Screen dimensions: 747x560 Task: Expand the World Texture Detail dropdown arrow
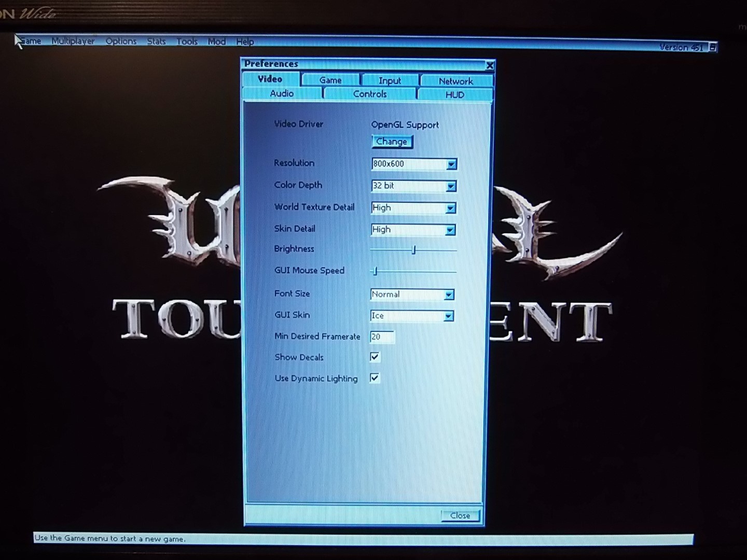[450, 208]
